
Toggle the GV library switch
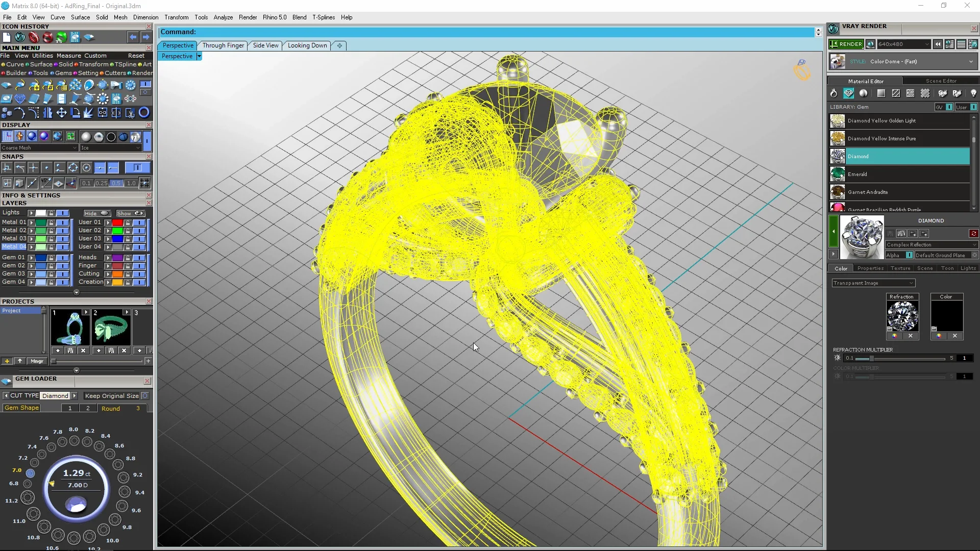tap(949, 107)
